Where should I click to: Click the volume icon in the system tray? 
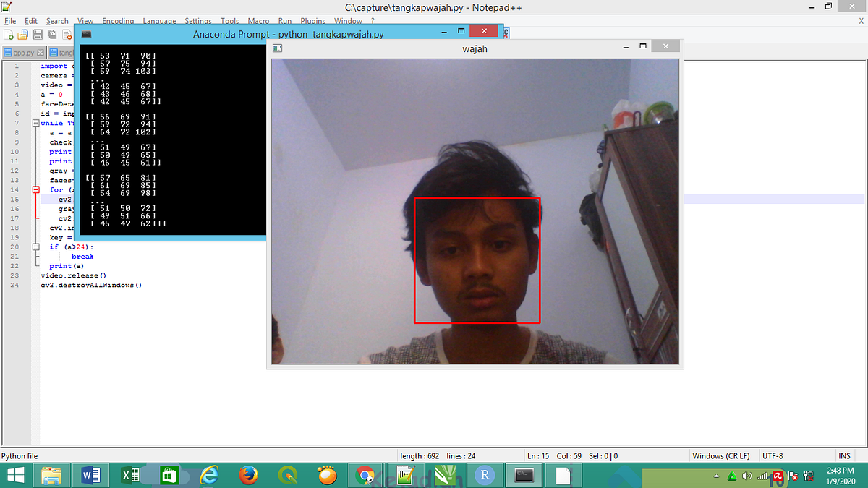coord(746,475)
